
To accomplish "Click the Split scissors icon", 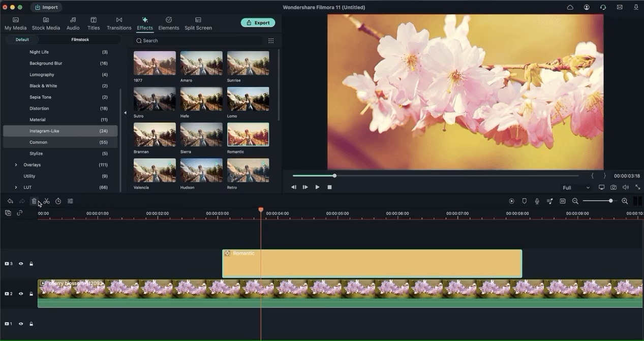I will (46, 201).
